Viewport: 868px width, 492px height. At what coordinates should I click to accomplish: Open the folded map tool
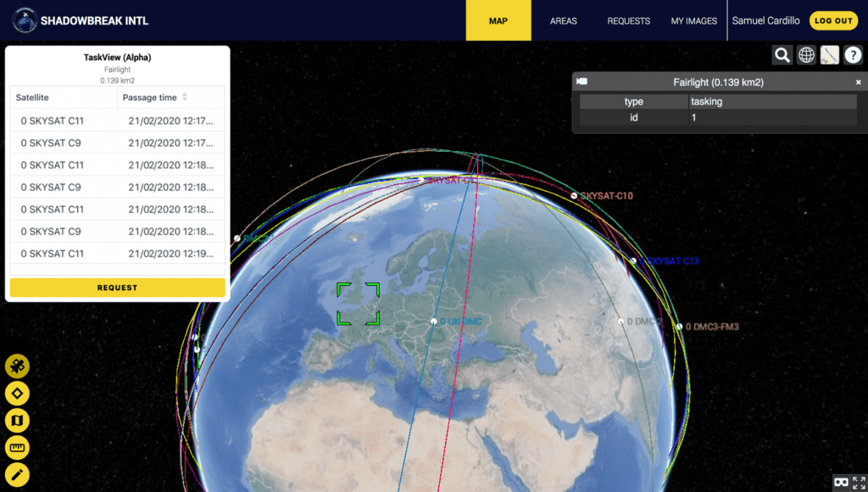(17, 421)
